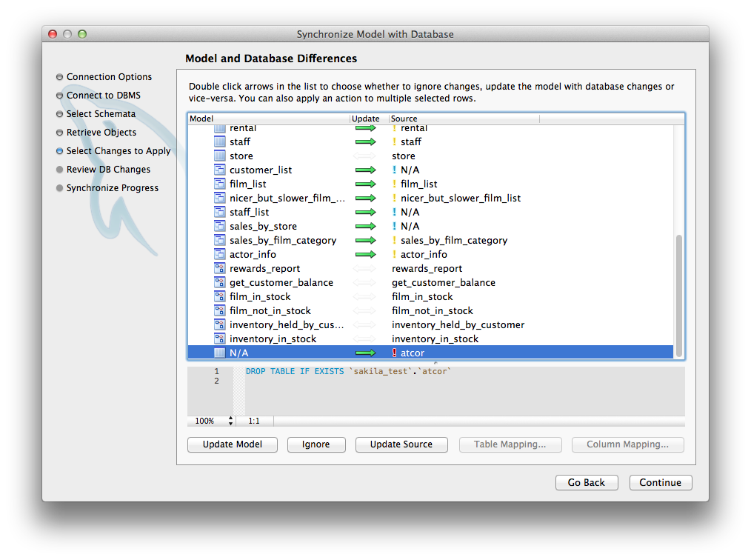The image size is (751, 560).
Task: Click the vertical scrollbar of the differences list
Action: pyautogui.click(x=679, y=296)
